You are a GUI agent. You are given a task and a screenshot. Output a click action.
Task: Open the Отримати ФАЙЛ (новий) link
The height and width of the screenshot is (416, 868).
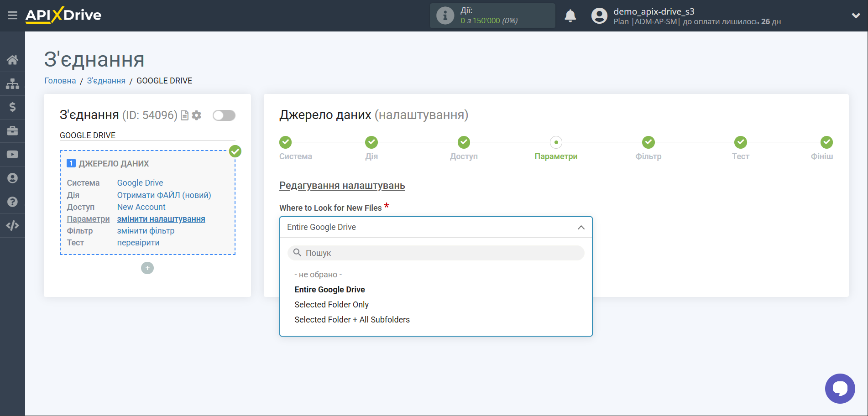click(x=164, y=195)
